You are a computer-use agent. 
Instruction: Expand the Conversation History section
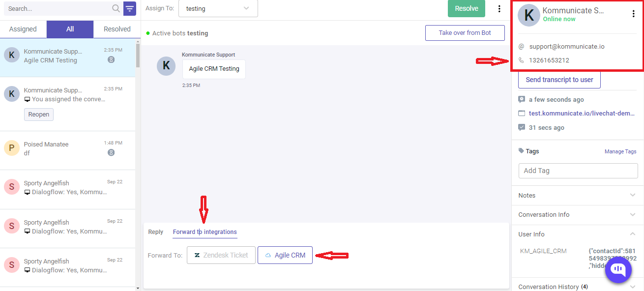coord(578,287)
